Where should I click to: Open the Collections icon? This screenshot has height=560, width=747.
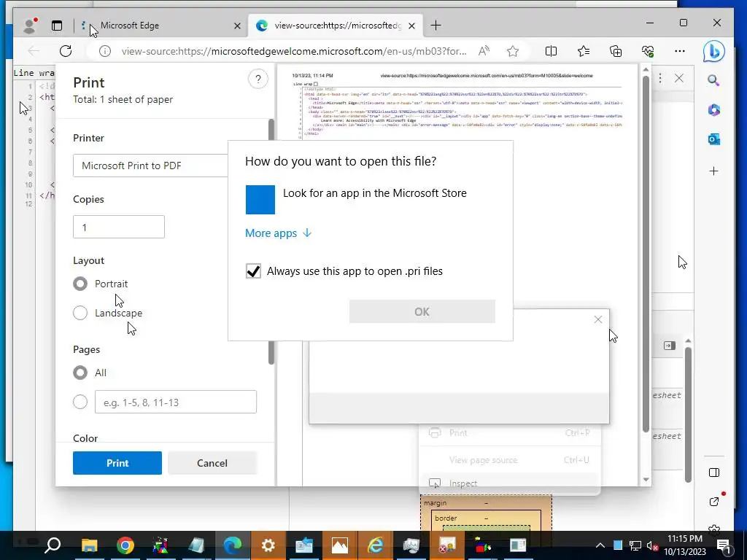(616, 51)
